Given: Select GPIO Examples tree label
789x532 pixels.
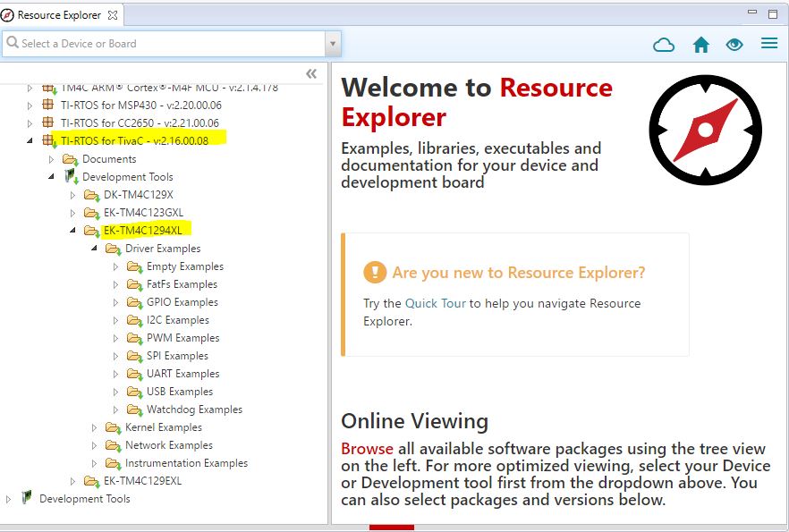Looking at the screenshot, I should pos(182,302).
